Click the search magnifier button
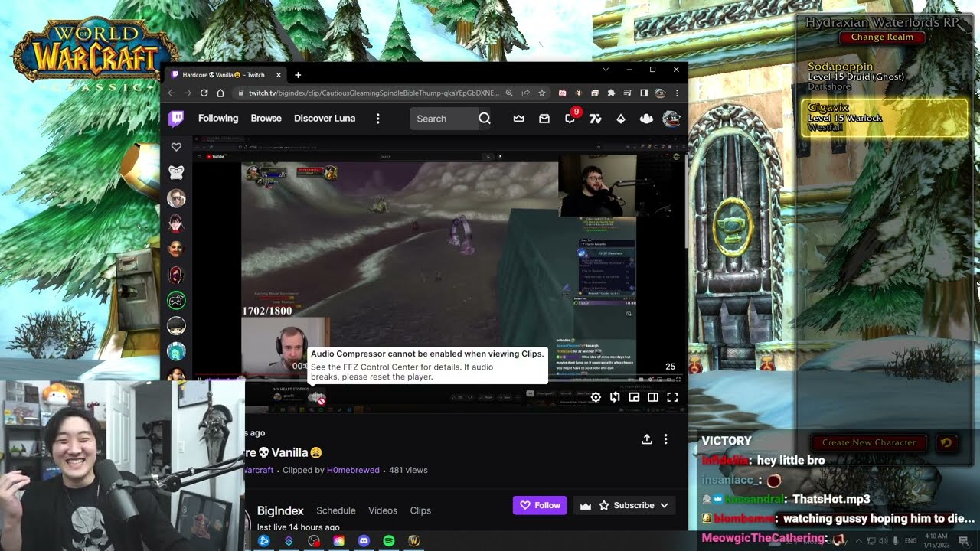Image resolution: width=980 pixels, height=551 pixels. 485,119
